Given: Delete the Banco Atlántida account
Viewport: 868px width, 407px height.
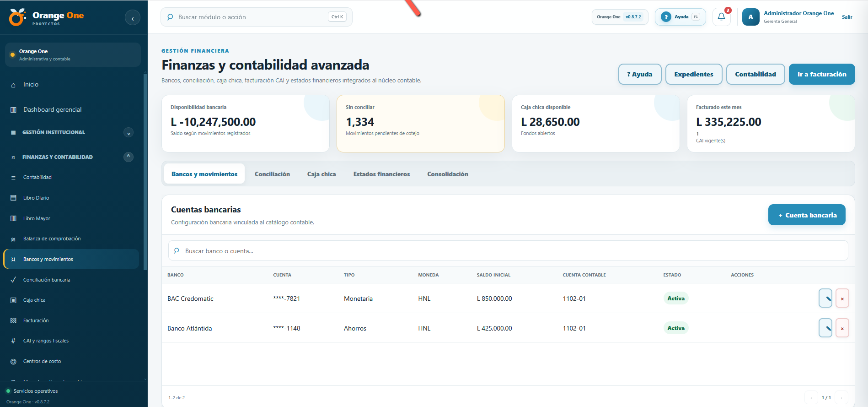Looking at the screenshot, I should click(842, 328).
